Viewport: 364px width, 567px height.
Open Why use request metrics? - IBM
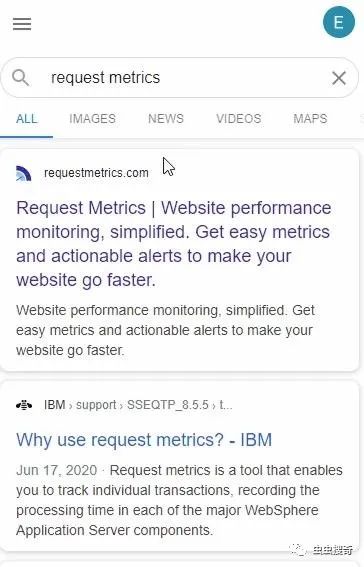pyautogui.click(x=144, y=440)
